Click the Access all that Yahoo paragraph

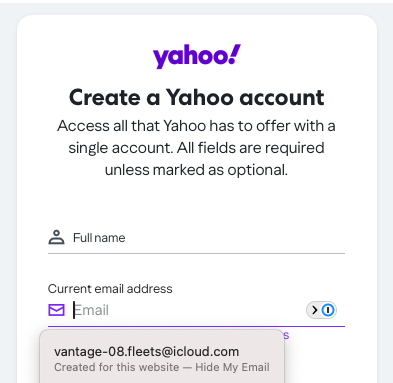pos(196,148)
